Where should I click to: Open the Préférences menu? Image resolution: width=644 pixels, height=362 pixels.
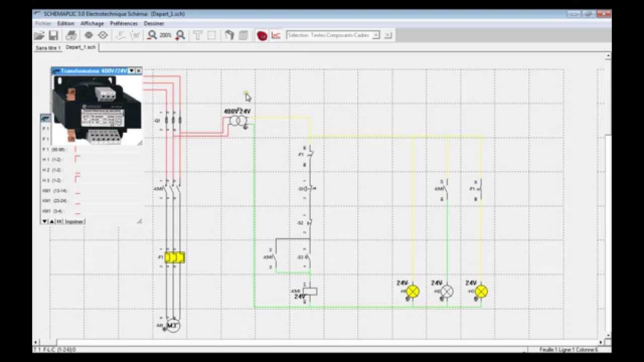coord(124,23)
